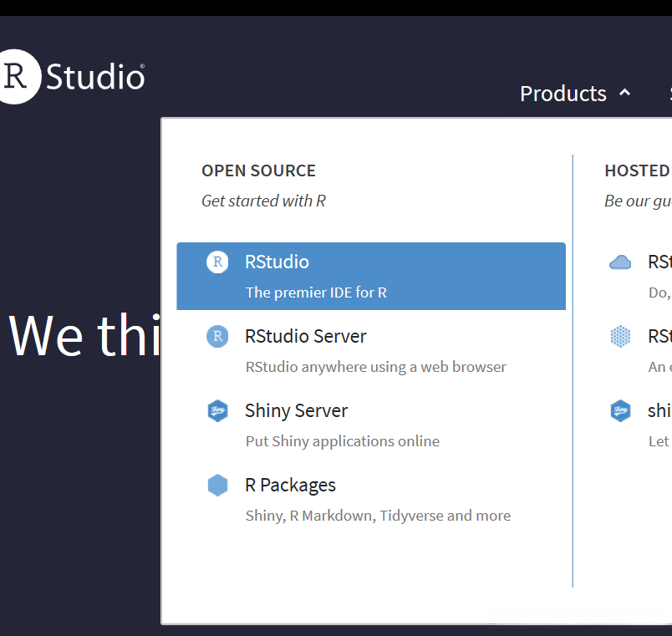Image resolution: width=672 pixels, height=636 pixels.
Task: Click the RStudio Server R icon
Action: point(217,337)
